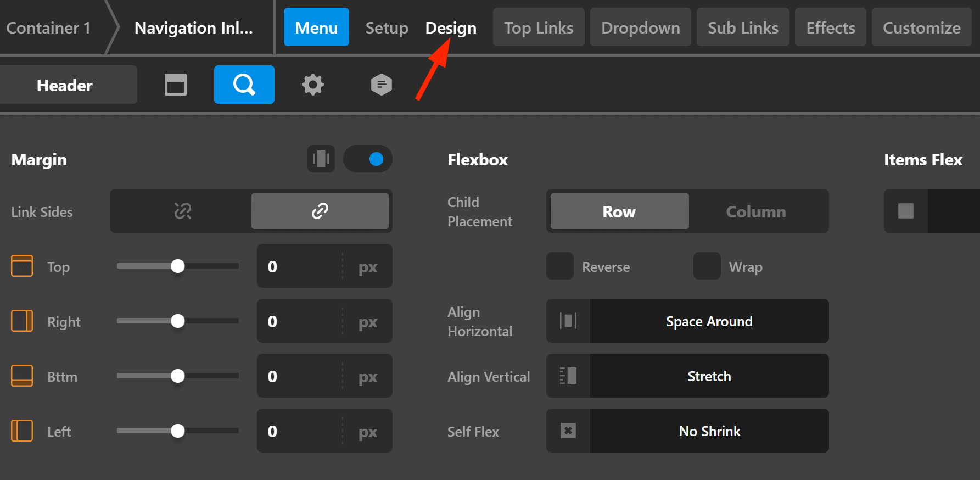Open the Top Links tab
The image size is (980, 480).
pos(539,27)
